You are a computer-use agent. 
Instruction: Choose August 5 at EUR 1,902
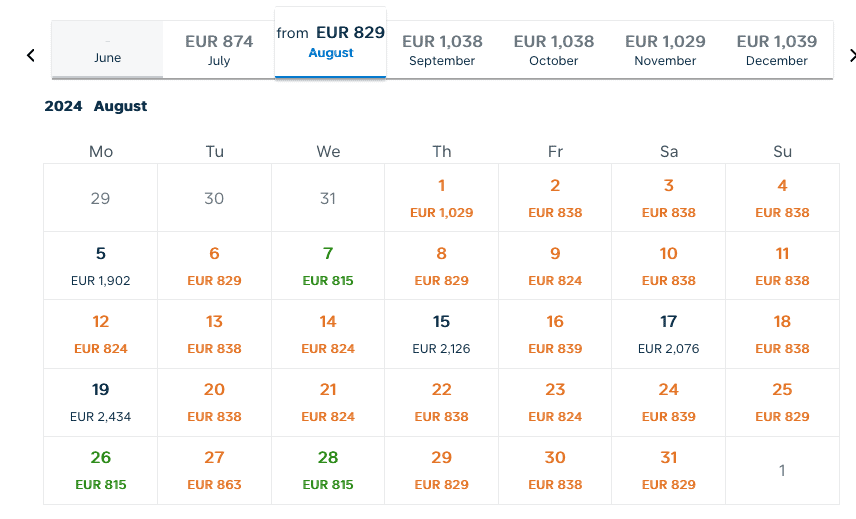[101, 266]
